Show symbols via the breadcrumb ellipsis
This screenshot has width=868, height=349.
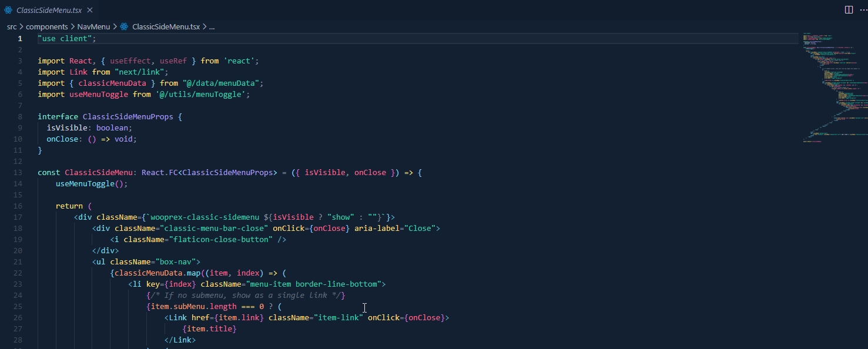pyautogui.click(x=212, y=26)
